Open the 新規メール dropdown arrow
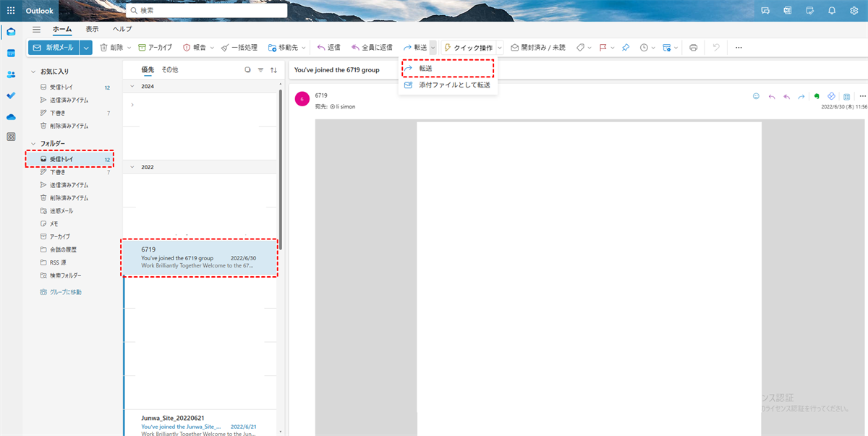Image resolution: width=868 pixels, height=436 pixels. (86, 47)
